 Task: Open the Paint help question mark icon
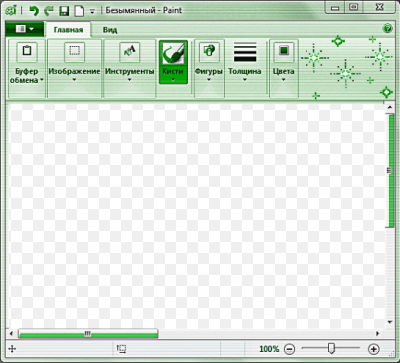pyautogui.click(x=388, y=29)
